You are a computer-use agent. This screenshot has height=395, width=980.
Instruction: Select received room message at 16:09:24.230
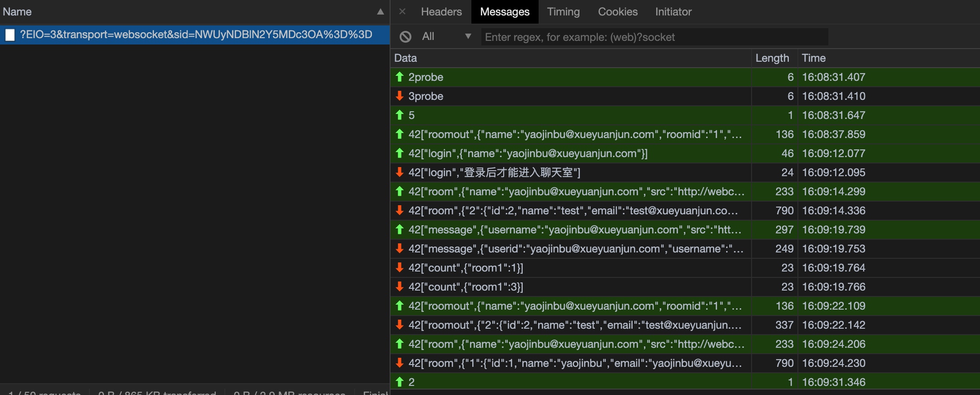(x=685, y=363)
